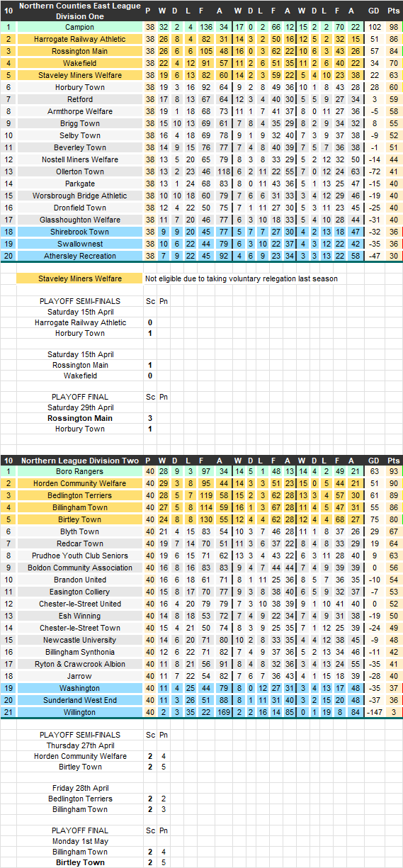Select Horden Community Welfare table row name
Screen dimensions: 403x868
pos(79,483)
